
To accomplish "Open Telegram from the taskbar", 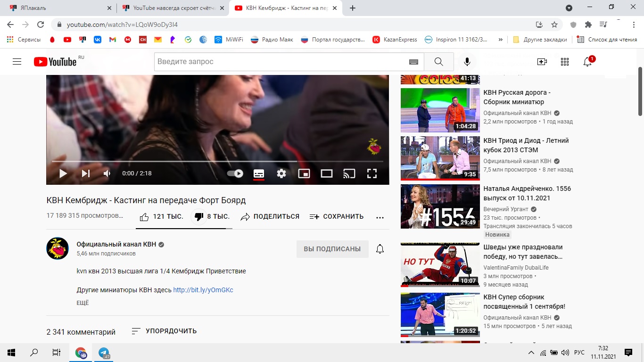I will [104, 353].
